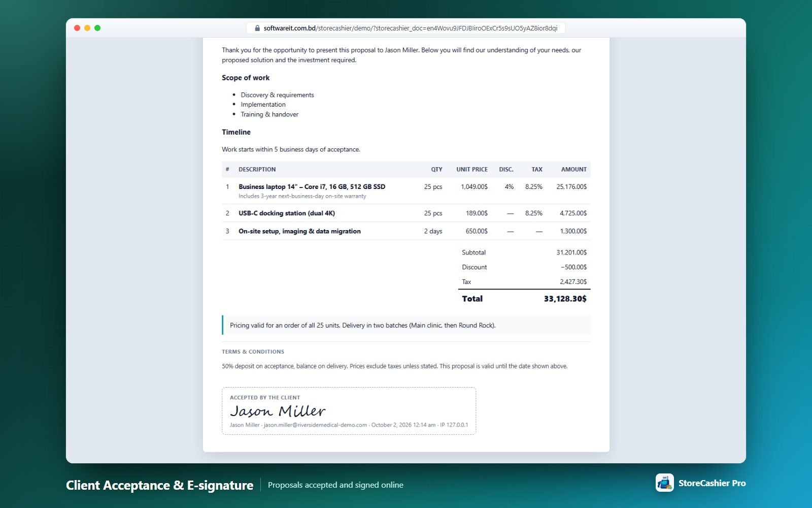812x508 pixels.
Task: Click the padlock icon in the address bar
Action: 257,28
